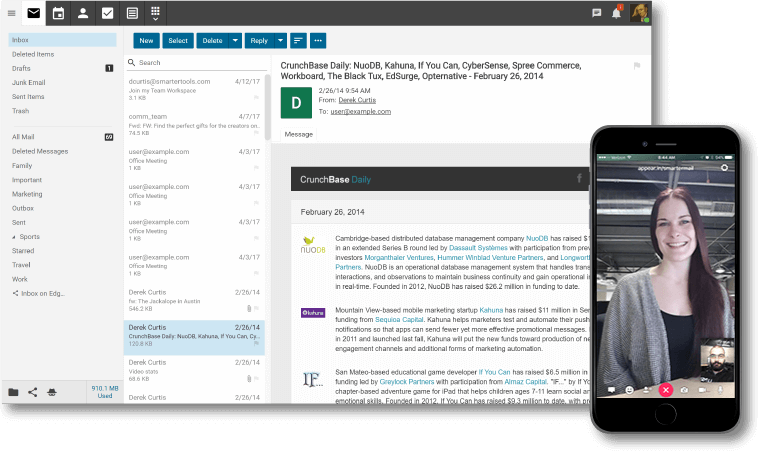Open the Calendar section icon
The width and height of the screenshot is (761, 451).
[x=58, y=13]
